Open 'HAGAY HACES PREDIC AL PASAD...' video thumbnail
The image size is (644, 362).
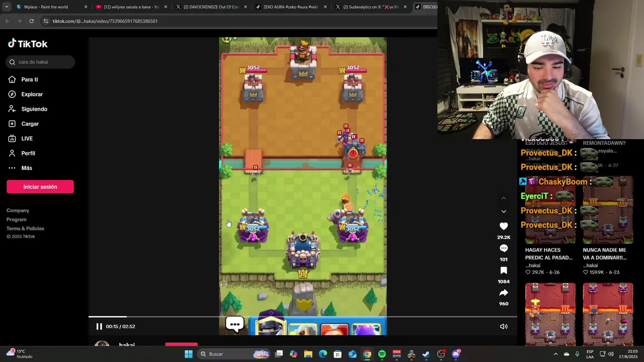pos(550,210)
